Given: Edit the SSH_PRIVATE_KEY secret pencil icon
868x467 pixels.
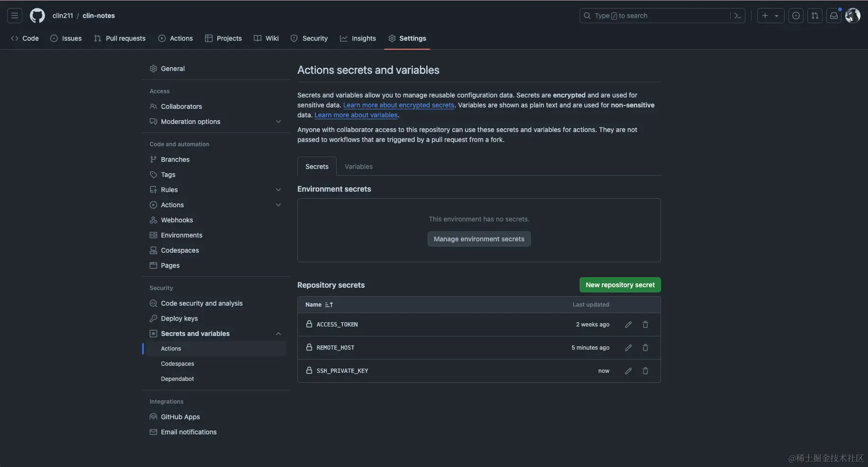Looking at the screenshot, I should click(628, 371).
